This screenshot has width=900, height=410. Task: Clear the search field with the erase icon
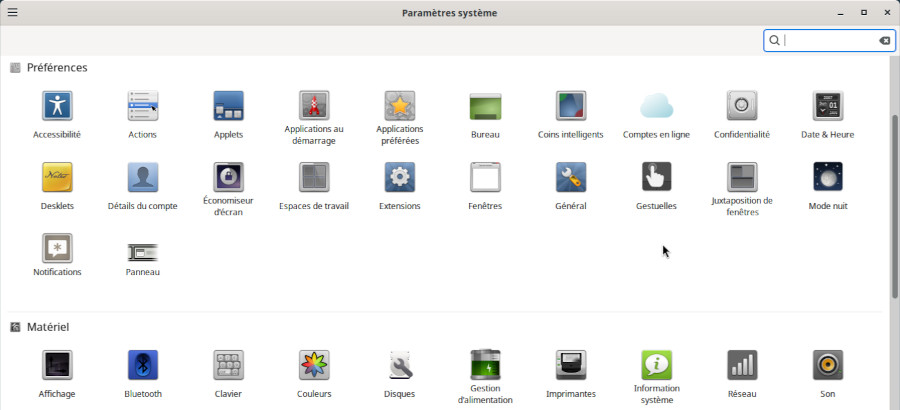tap(885, 40)
